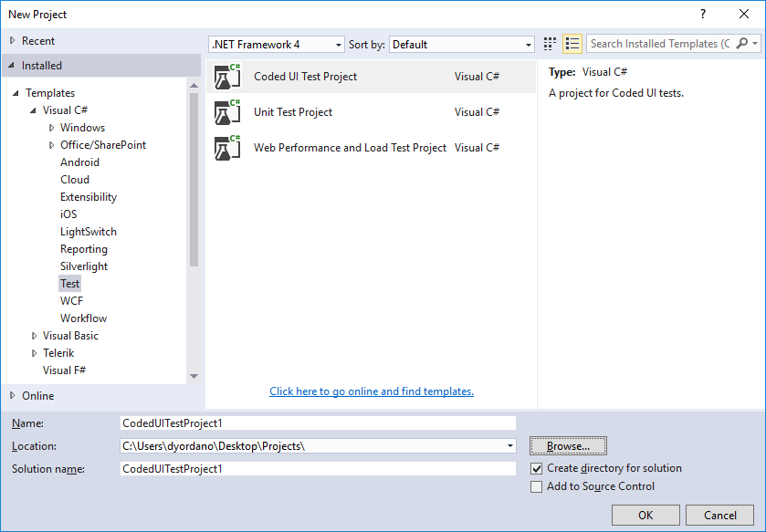Select the Coded UI Test Project icon

(227, 77)
